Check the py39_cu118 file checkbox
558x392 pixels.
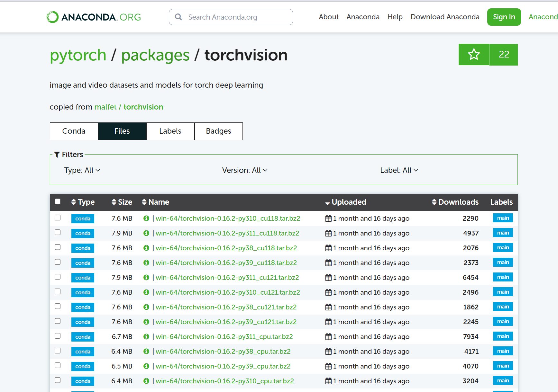point(58,262)
